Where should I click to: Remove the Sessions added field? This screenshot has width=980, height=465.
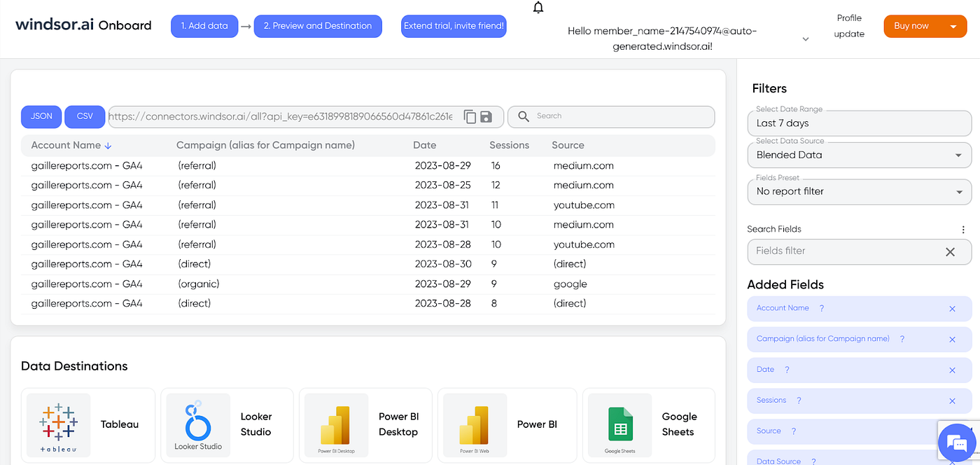click(952, 401)
